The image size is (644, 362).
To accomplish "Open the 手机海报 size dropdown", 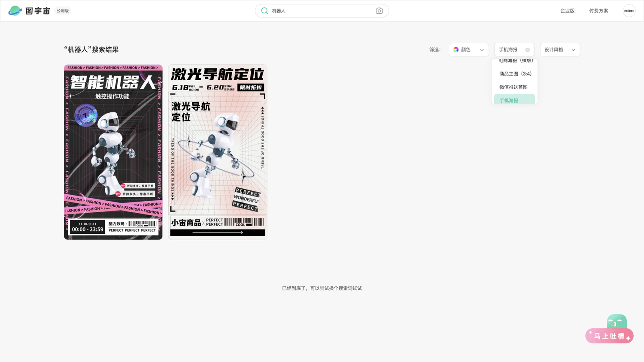I will pyautogui.click(x=514, y=50).
